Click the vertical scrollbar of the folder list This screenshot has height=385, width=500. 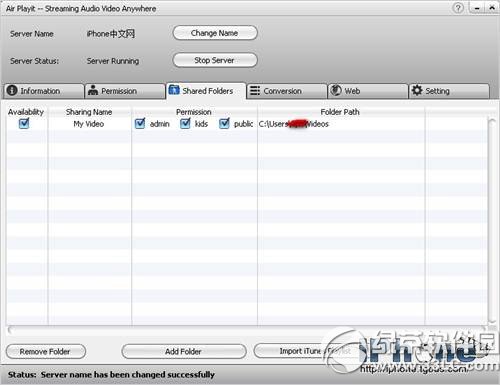pyautogui.click(x=492, y=220)
